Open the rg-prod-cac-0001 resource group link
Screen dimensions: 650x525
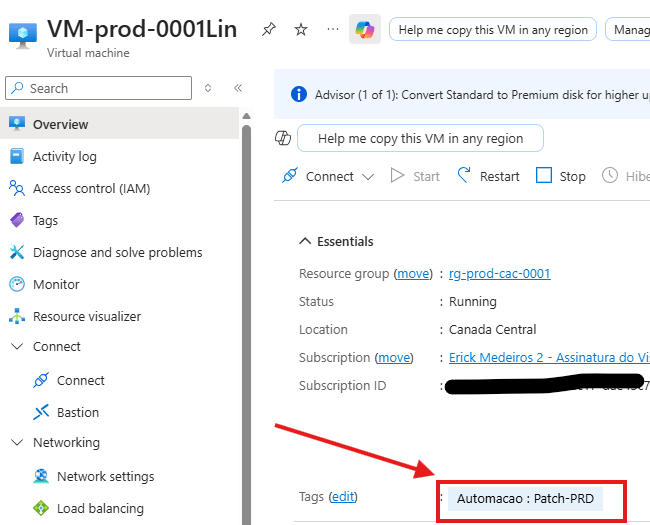coord(499,274)
